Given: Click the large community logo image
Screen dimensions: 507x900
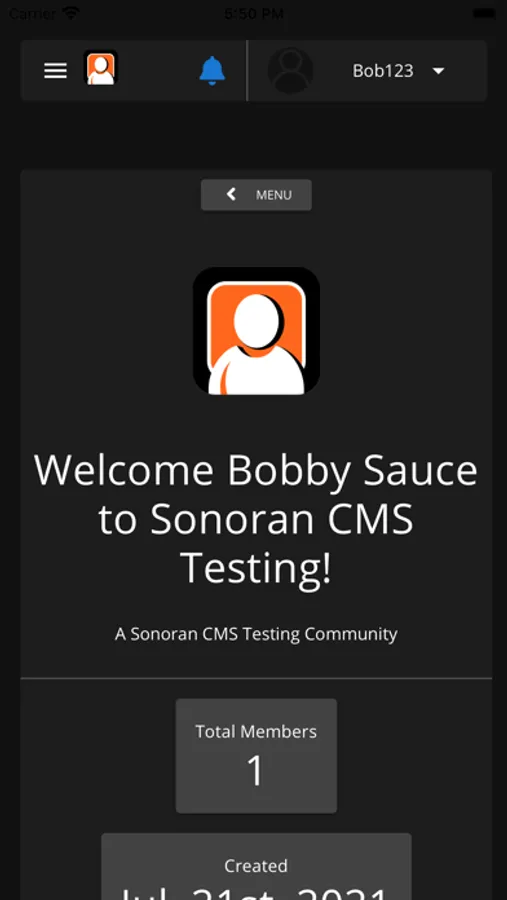Looking at the screenshot, I should point(256,331).
